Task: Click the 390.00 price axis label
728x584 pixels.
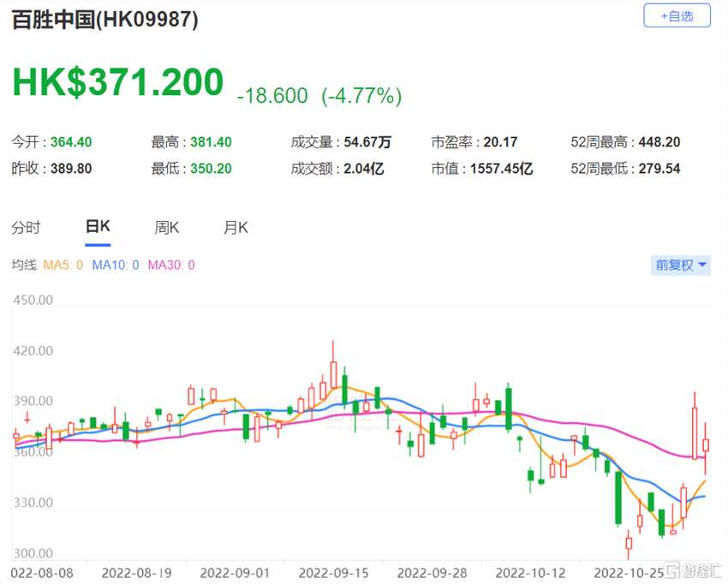Action: pos(33,401)
